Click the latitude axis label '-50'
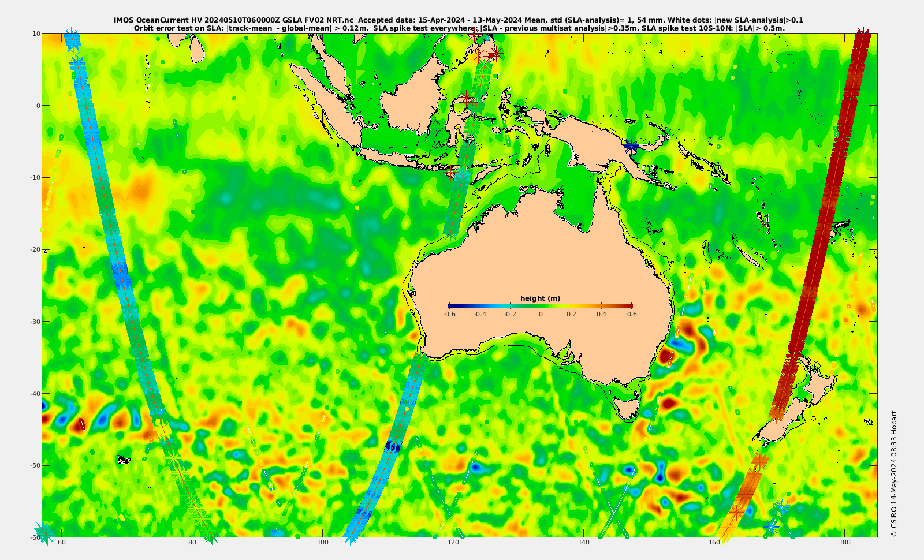 click(35, 465)
